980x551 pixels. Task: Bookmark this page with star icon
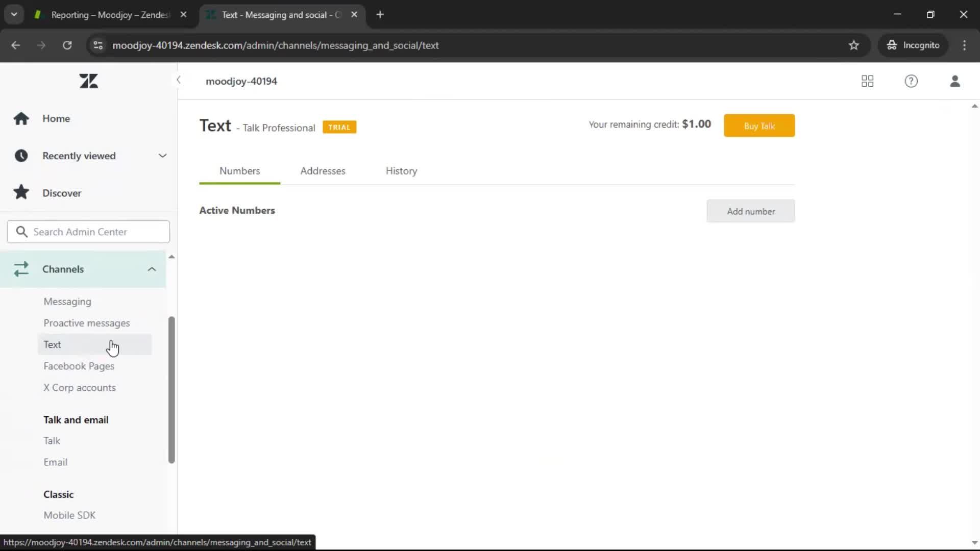tap(853, 45)
